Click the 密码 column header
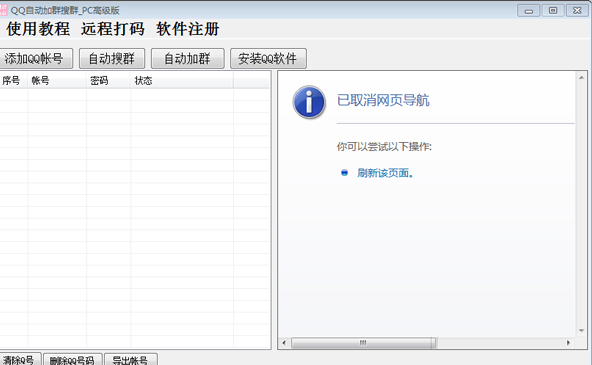The width and height of the screenshot is (592, 365). tap(109, 80)
